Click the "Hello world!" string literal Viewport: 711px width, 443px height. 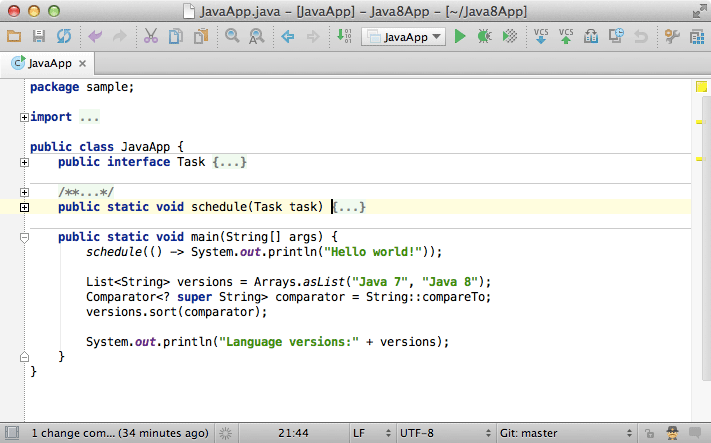pyautogui.click(x=373, y=252)
